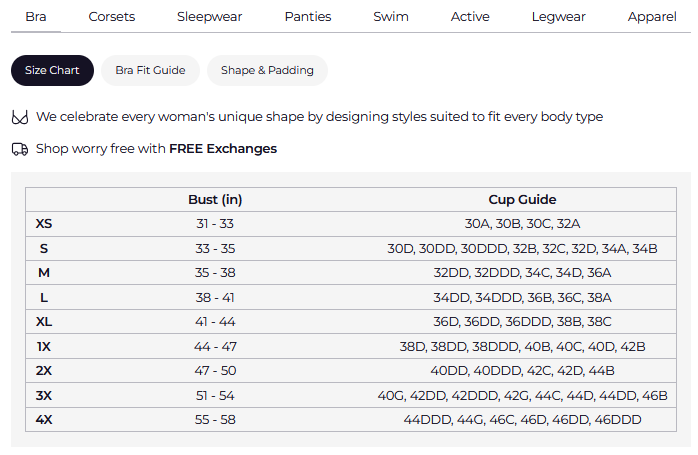Select the XS size row label
698x455 pixels.
(44, 224)
